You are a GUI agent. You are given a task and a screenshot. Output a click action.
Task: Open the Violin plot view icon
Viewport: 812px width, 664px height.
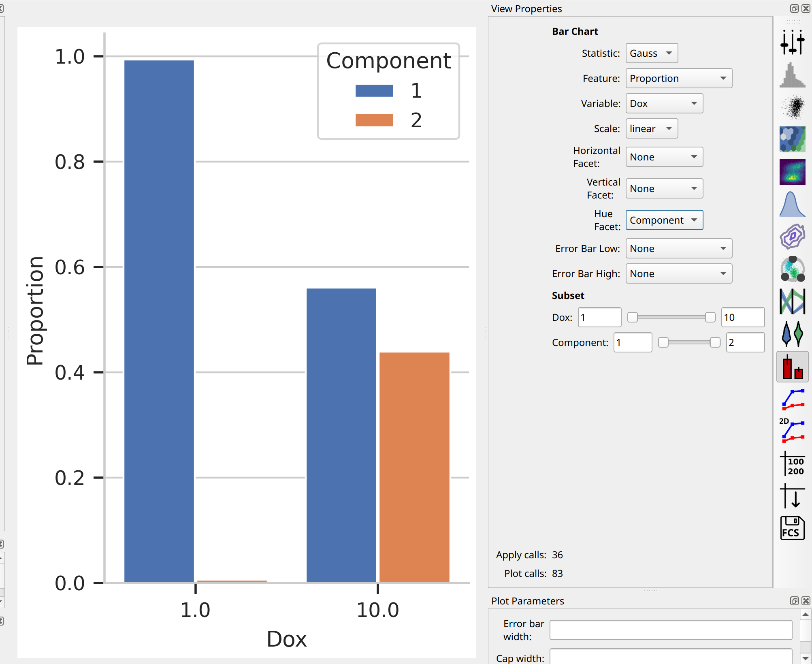click(792, 334)
